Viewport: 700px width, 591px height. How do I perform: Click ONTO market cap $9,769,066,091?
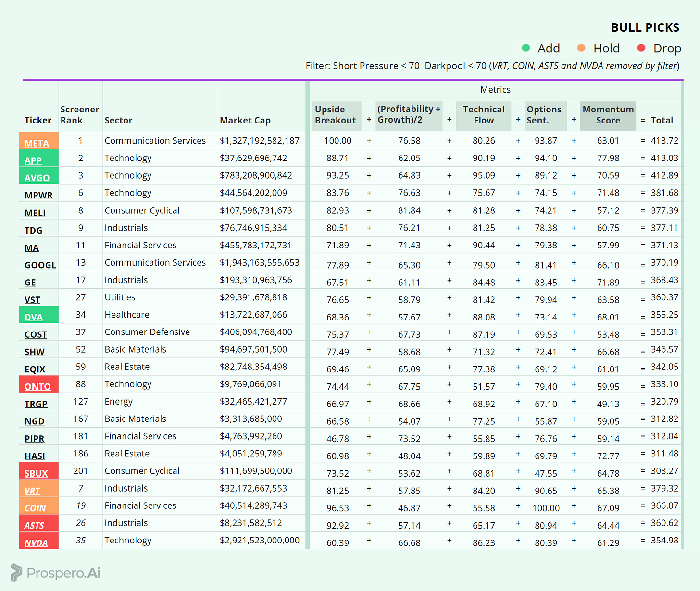coord(250,384)
